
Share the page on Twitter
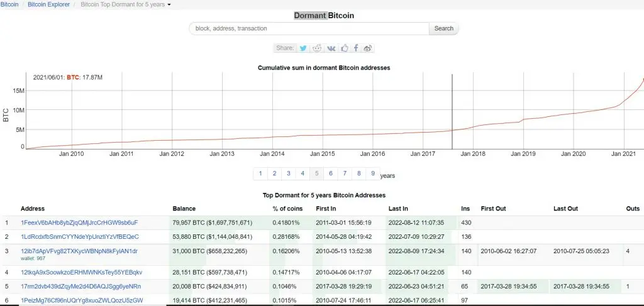tap(303, 48)
